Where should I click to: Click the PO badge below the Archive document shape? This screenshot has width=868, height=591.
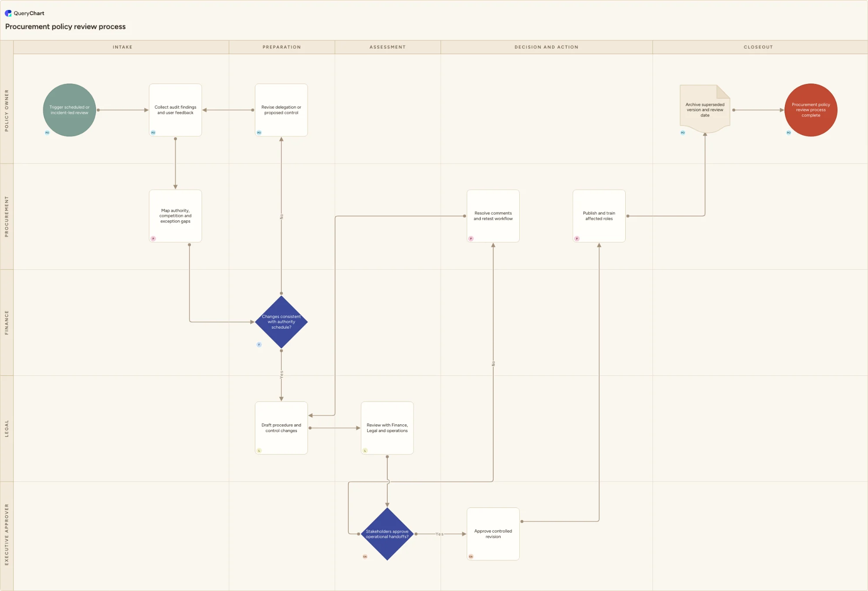(x=683, y=132)
